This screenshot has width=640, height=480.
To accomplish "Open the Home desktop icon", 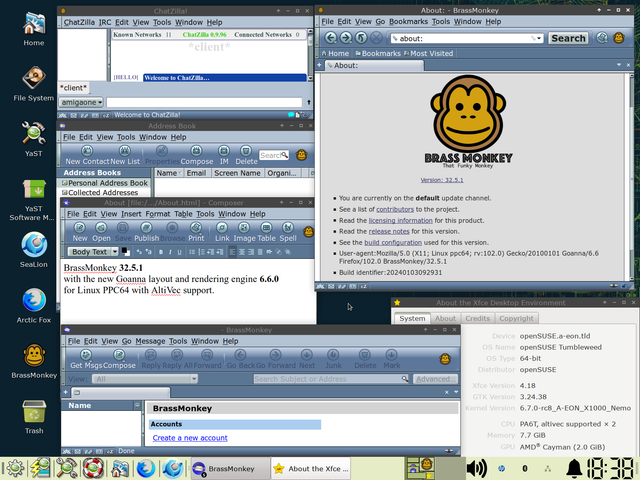I will [33, 29].
